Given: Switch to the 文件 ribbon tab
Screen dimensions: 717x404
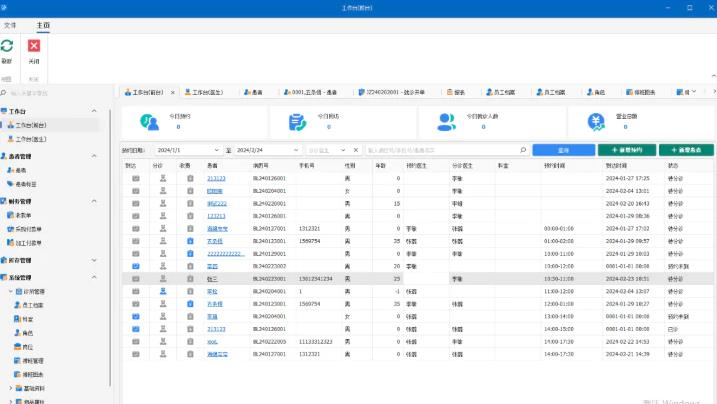Looking at the screenshot, I should click(10, 23).
